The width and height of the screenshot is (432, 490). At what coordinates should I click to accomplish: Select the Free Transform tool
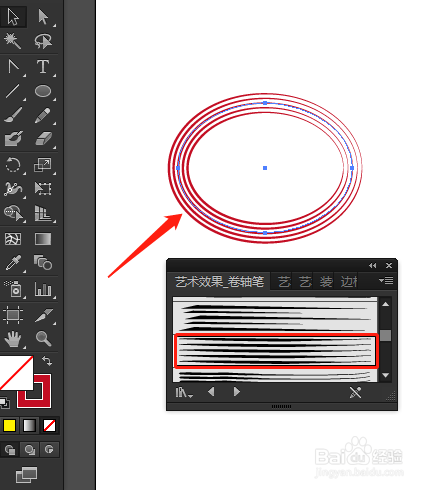pos(43,189)
